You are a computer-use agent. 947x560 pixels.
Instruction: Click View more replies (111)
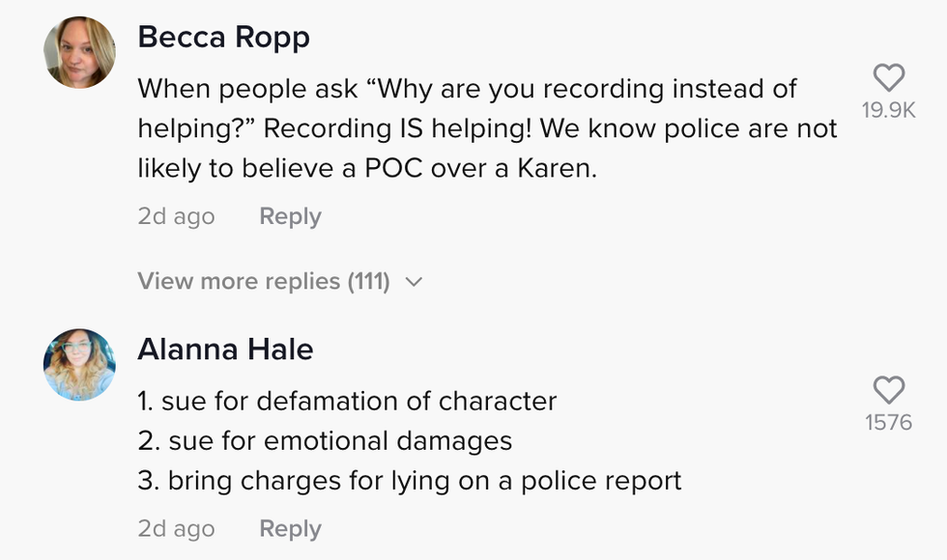pos(263,282)
